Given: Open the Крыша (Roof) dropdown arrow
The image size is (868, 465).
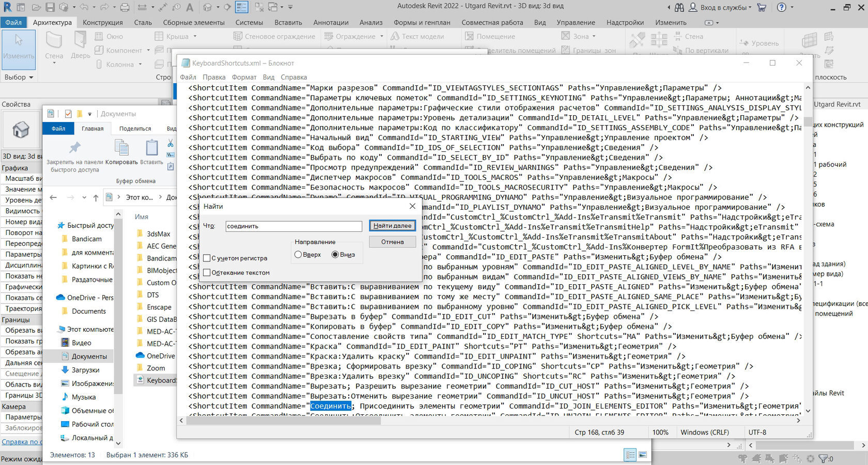Looking at the screenshot, I should click(x=195, y=36).
